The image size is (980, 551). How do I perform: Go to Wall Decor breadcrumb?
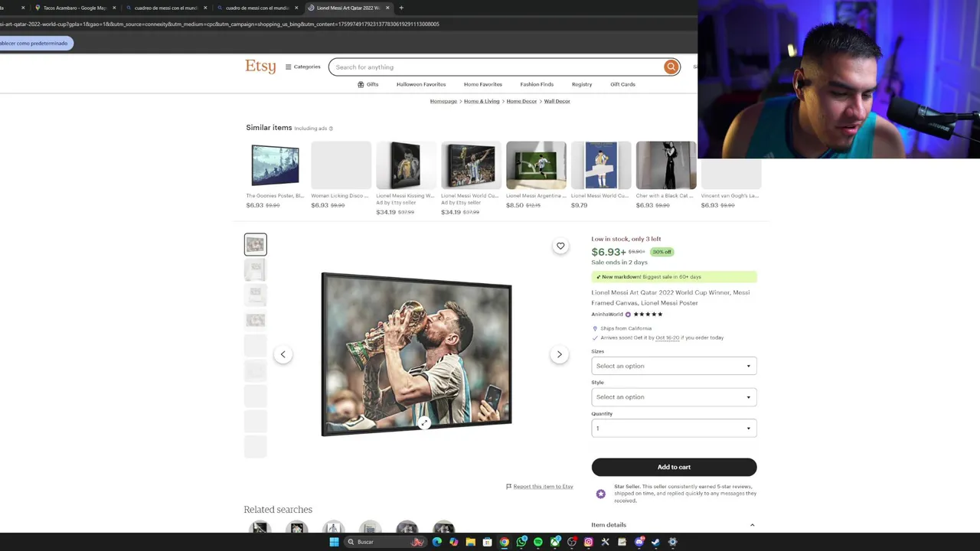pyautogui.click(x=557, y=101)
